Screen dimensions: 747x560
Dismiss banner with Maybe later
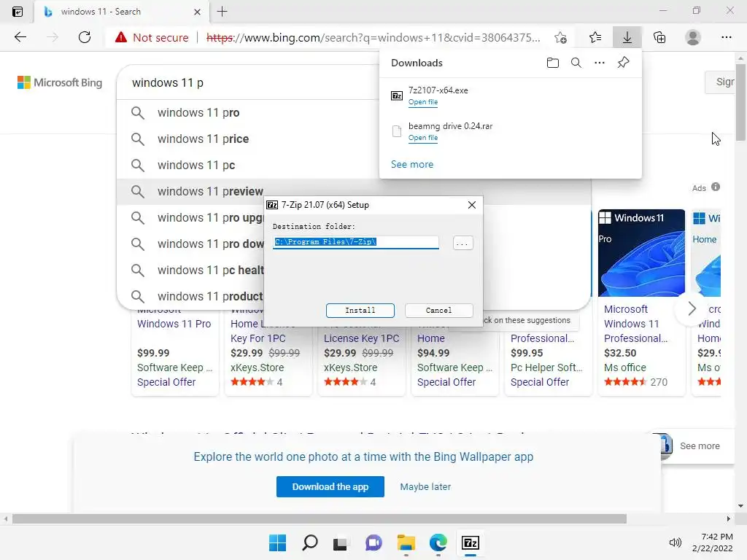tap(425, 486)
